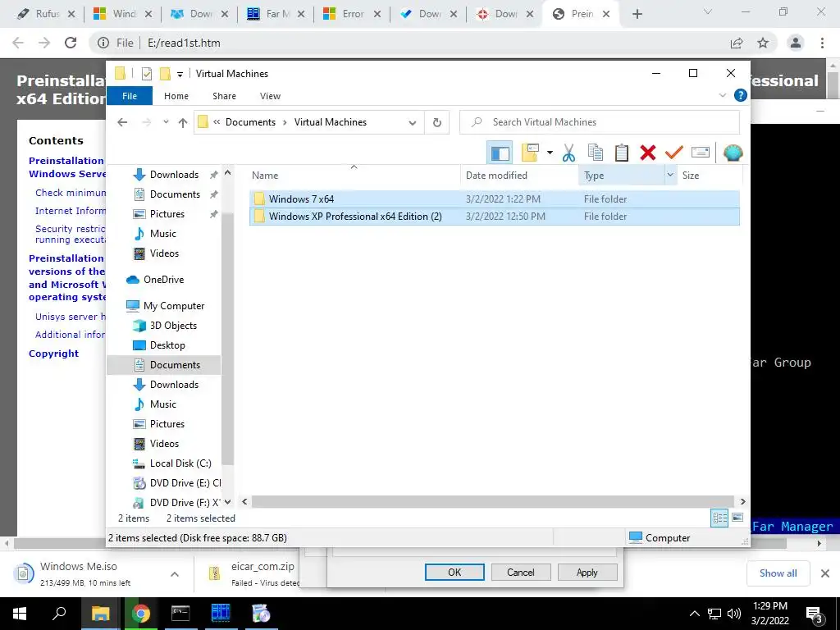Image resolution: width=840 pixels, height=630 pixels.
Task: Open the Share ribbon tab
Action: (224, 96)
